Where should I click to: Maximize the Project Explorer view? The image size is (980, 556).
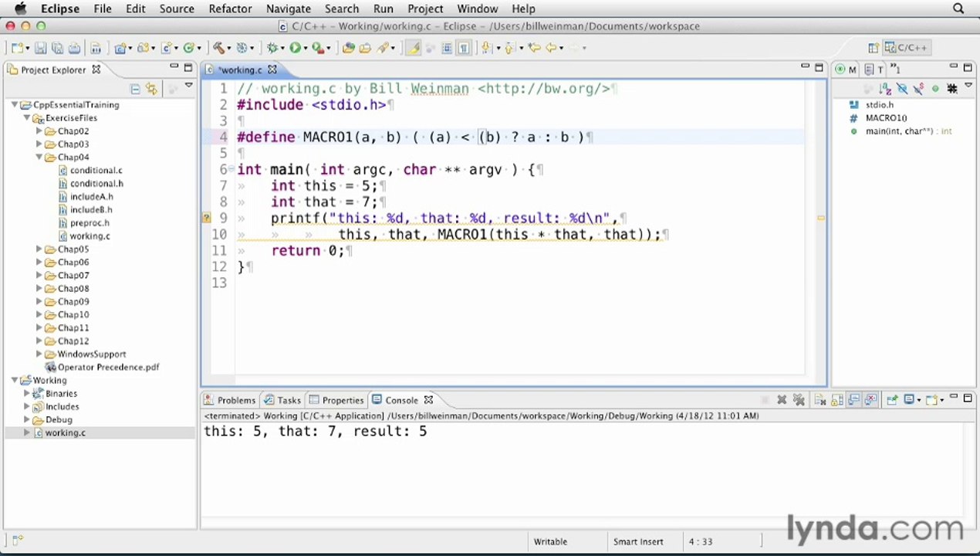[x=188, y=68]
